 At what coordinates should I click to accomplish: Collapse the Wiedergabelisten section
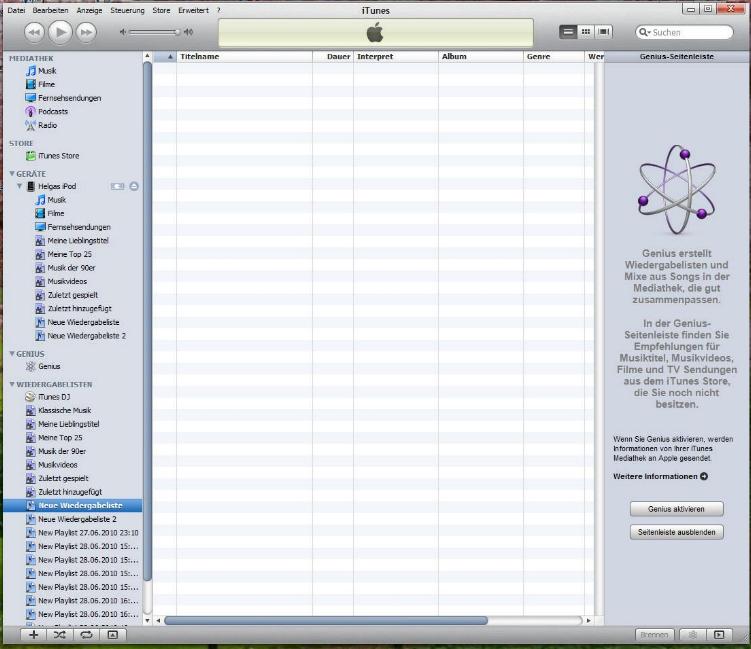(12, 384)
